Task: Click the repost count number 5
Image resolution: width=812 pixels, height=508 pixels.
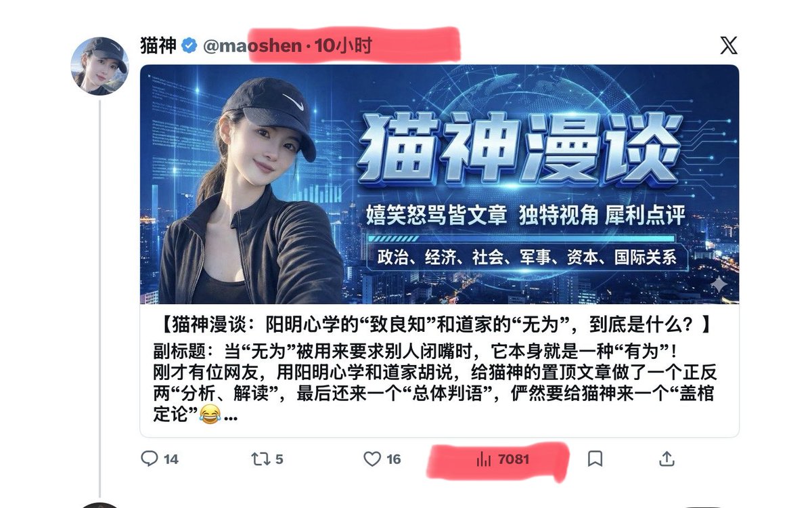Action: pyautogui.click(x=279, y=459)
